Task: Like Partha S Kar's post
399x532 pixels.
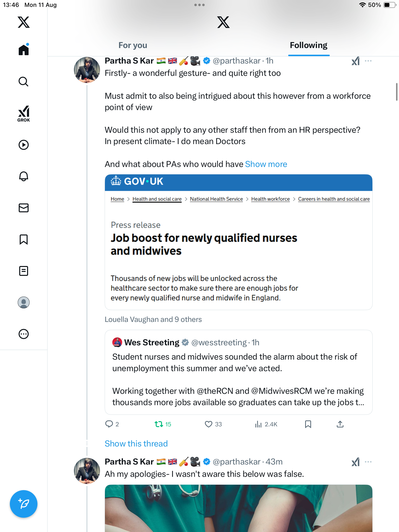Action: (x=209, y=424)
